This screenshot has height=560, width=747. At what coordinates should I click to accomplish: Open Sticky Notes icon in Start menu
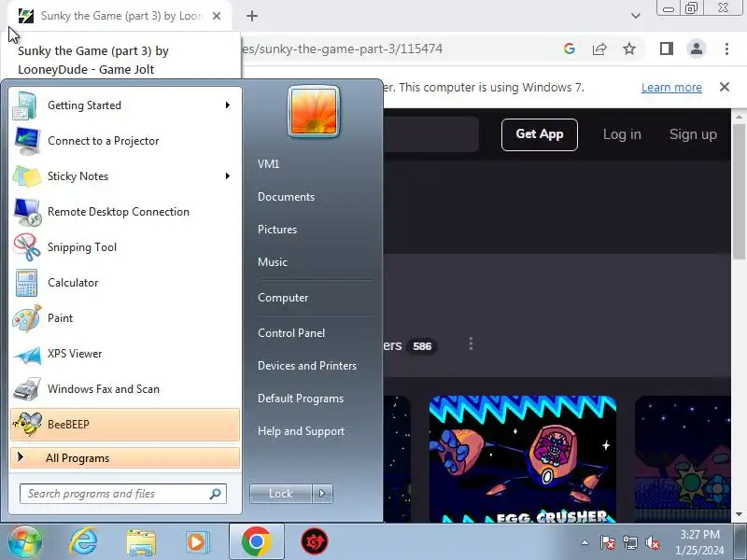(27, 176)
